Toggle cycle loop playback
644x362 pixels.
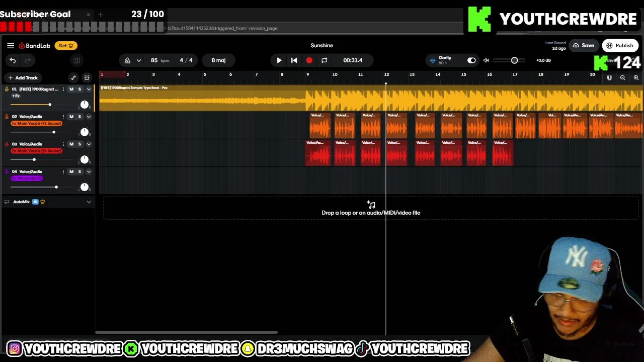[325, 60]
